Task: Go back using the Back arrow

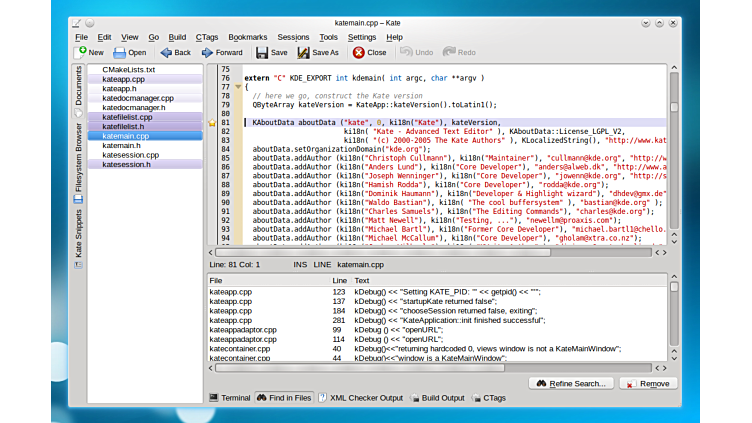Action: tap(165, 52)
